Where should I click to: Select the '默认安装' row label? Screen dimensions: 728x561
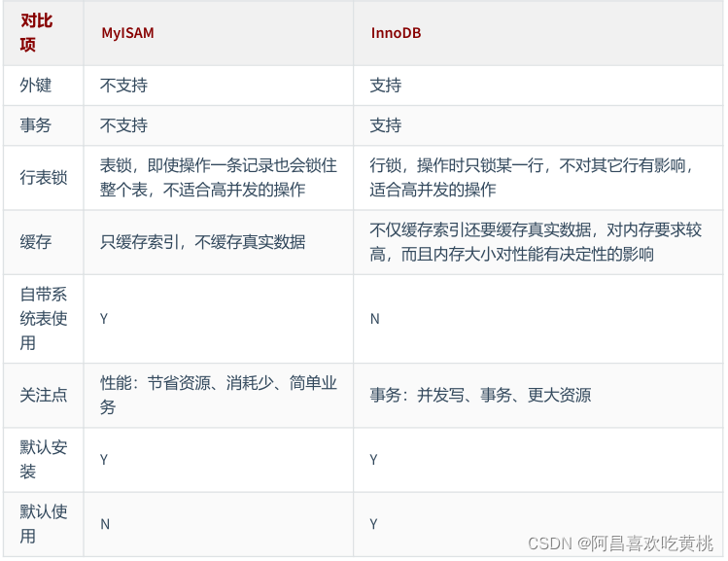point(44,460)
